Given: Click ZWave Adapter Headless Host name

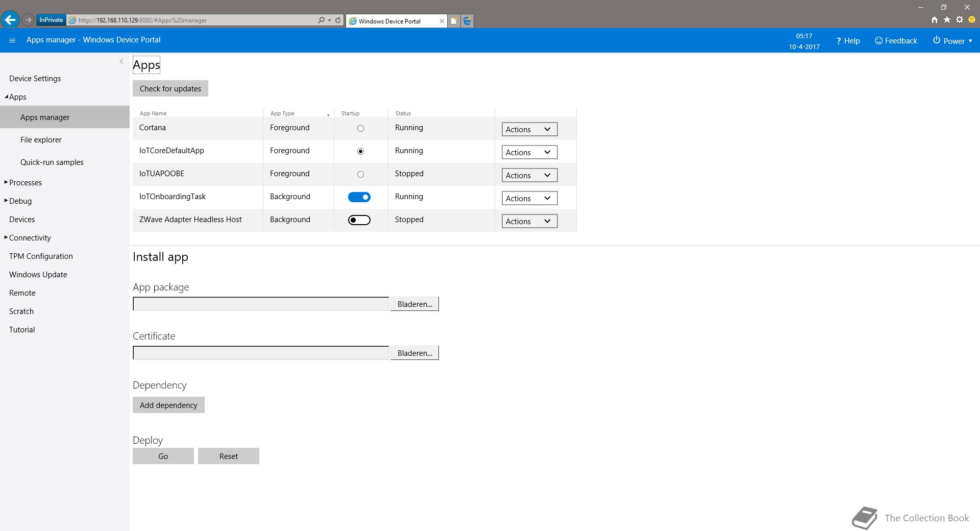Looking at the screenshot, I should point(190,220).
